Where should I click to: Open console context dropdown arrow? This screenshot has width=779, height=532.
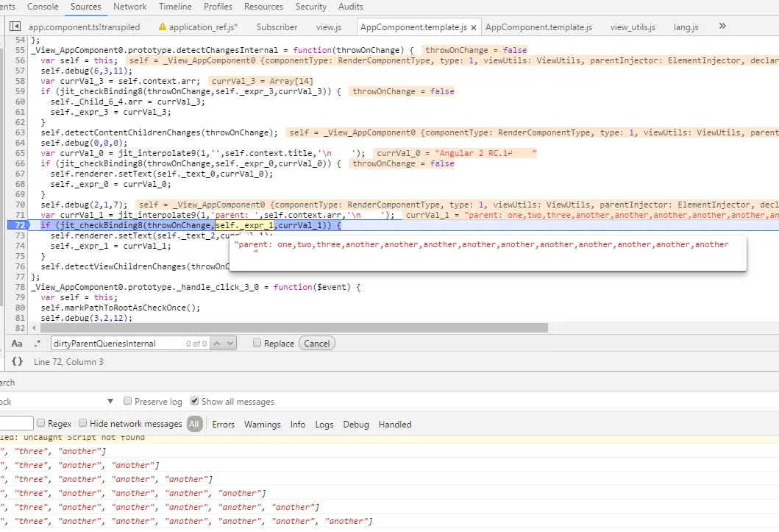pyautogui.click(x=110, y=401)
